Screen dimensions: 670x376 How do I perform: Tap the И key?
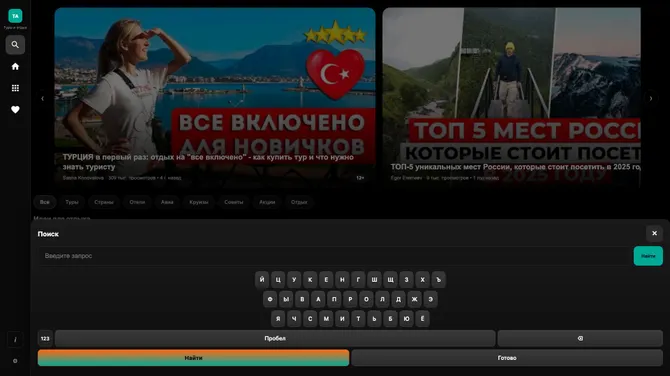pyautogui.click(x=342, y=319)
